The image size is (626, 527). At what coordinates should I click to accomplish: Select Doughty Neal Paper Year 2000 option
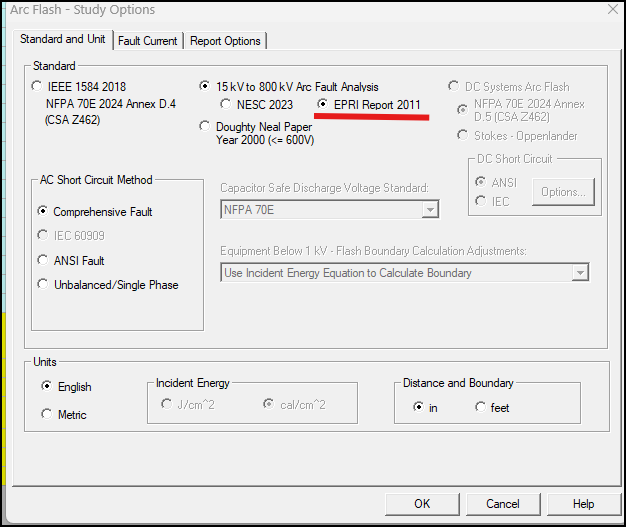tap(205, 127)
